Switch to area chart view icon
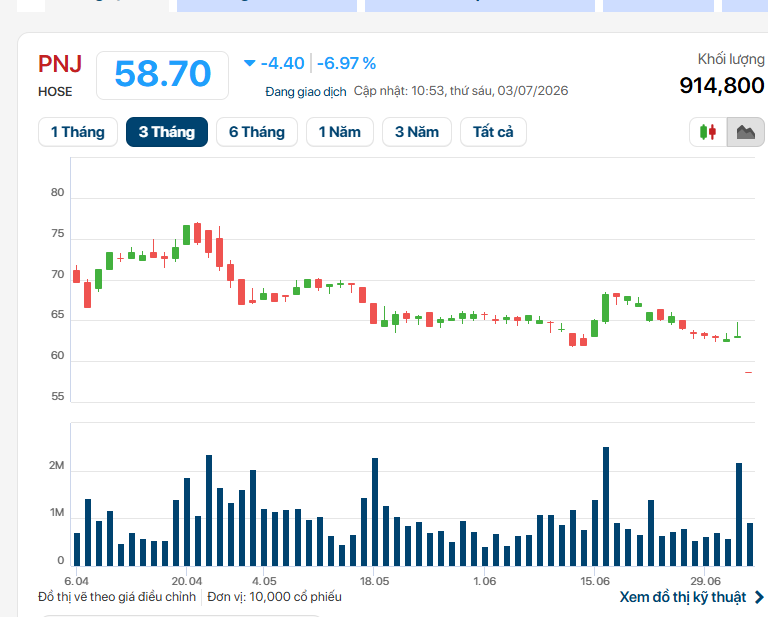Image resolution: width=768 pixels, height=617 pixels. click(x=745, y=132)
